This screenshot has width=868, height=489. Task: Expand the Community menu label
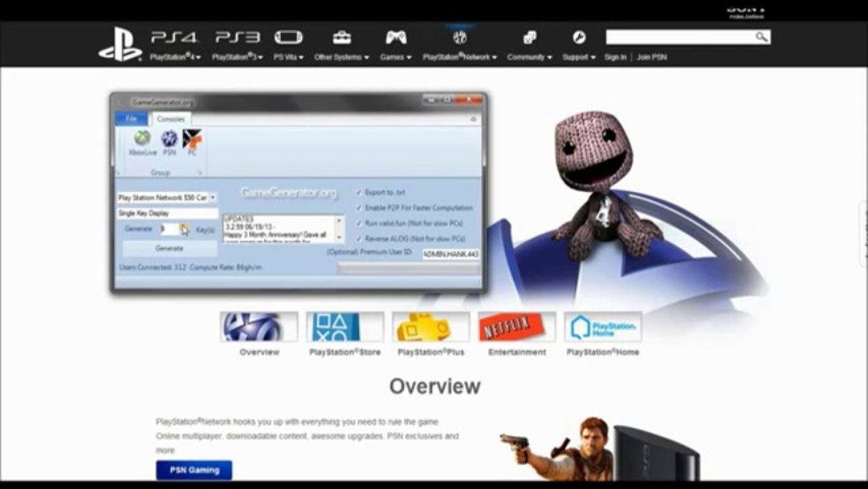[x=529, y=58]
